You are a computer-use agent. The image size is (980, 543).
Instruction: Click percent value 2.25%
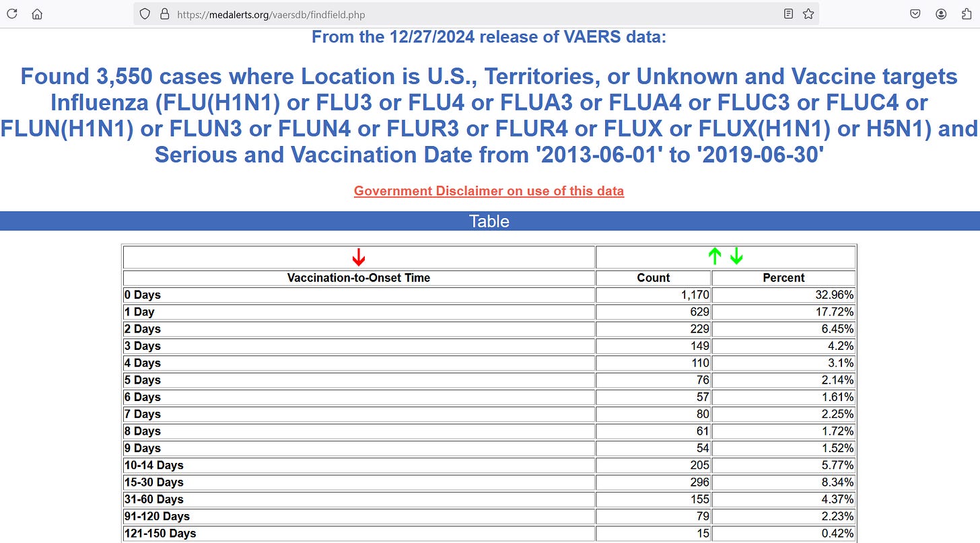pos(839,414)
